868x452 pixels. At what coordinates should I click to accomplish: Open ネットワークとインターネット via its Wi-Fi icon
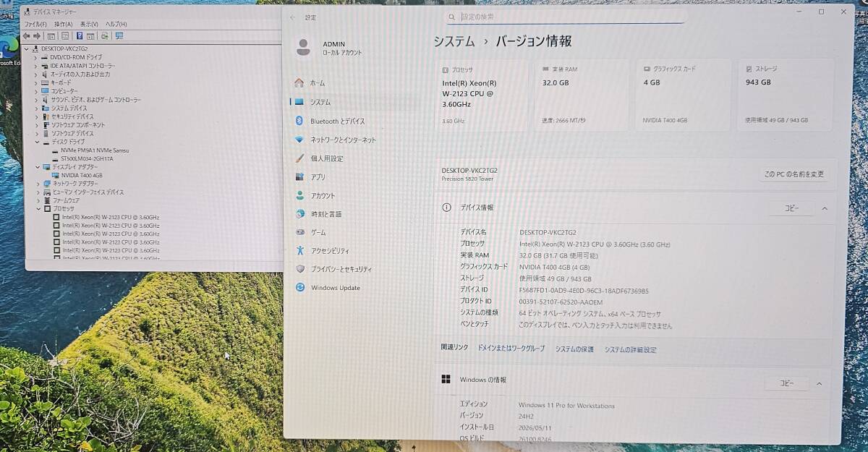pyautogui.click(x=299, y=140)
